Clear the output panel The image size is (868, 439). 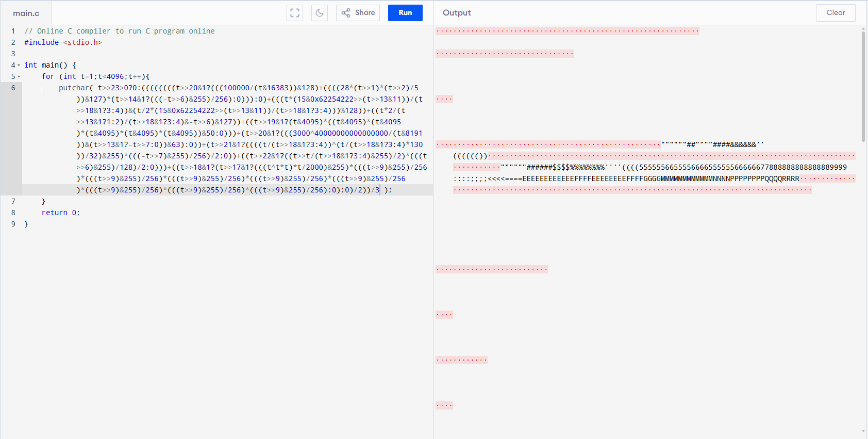pos(836,13)
